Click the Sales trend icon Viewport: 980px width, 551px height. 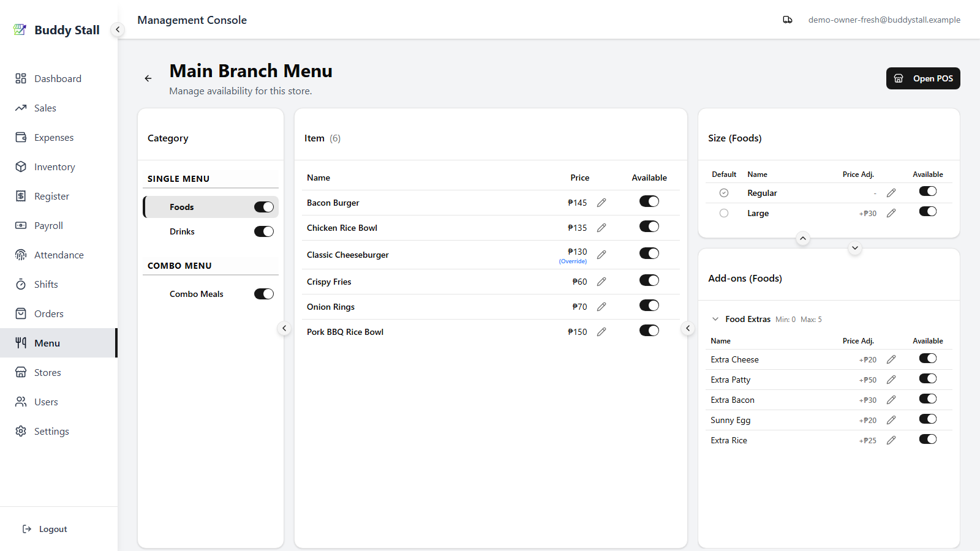(21, 108)
